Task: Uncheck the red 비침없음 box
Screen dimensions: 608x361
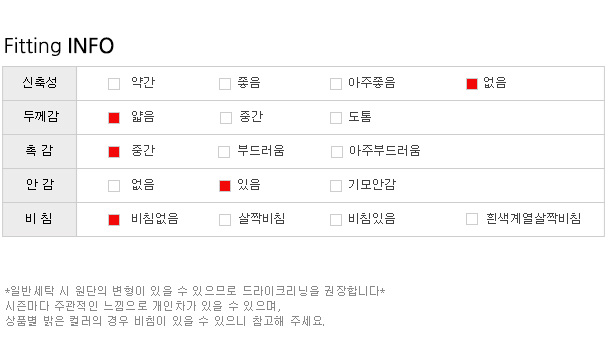Action: (114, 220)
